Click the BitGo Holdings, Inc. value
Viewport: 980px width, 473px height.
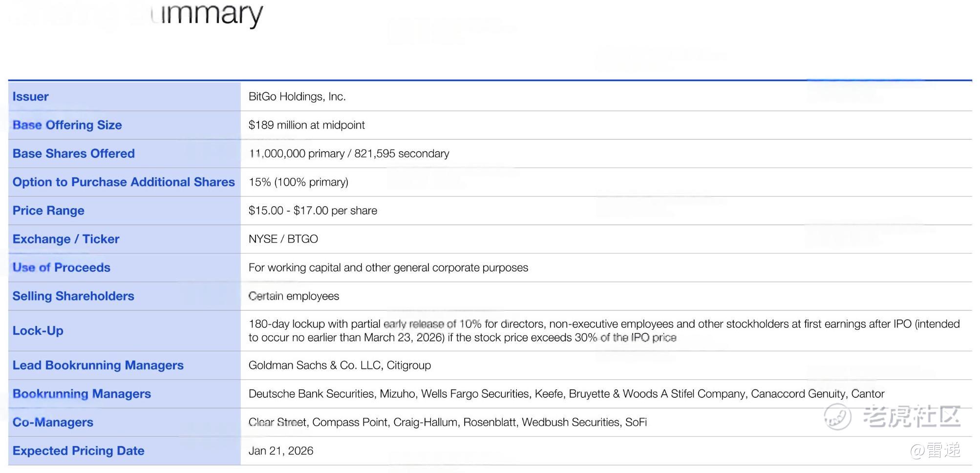click(297, 97)
